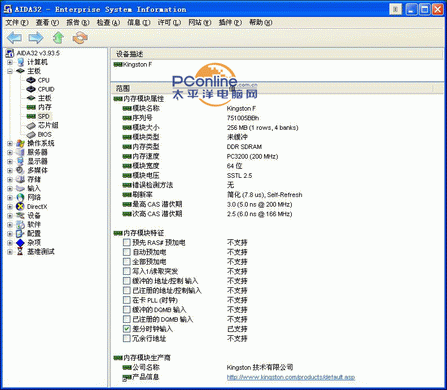Select the CPUID item in sidebar

(x=46, y=89)
